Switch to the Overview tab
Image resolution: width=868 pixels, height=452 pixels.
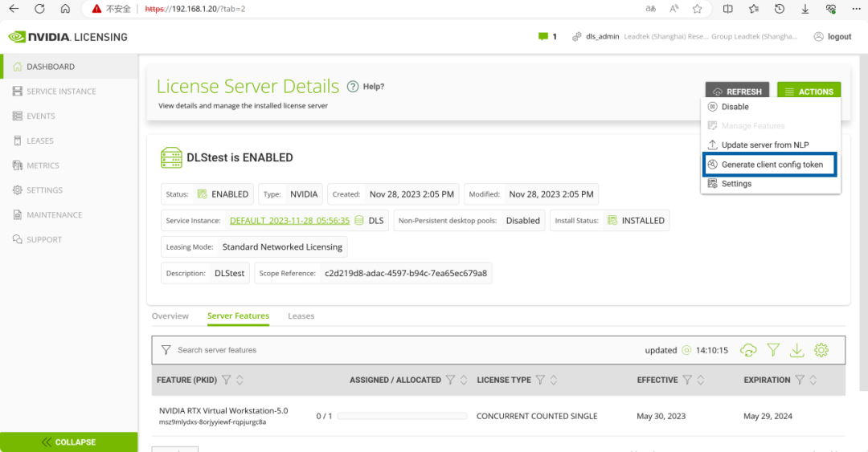[170, 316]
